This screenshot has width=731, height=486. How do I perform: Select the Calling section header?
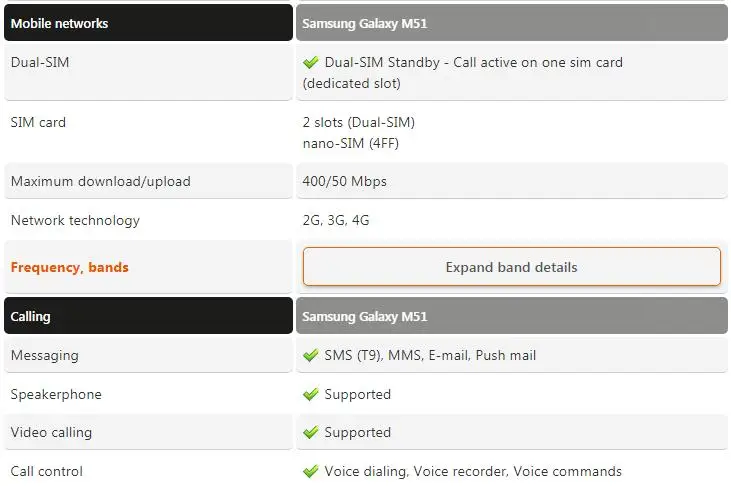coord(148,316)
